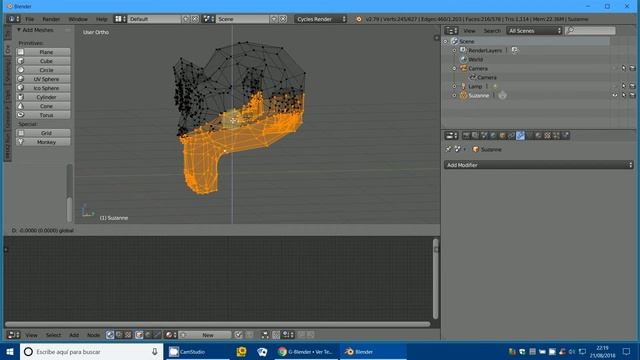
Task: Delete the current scene
Action: point(283,19)
